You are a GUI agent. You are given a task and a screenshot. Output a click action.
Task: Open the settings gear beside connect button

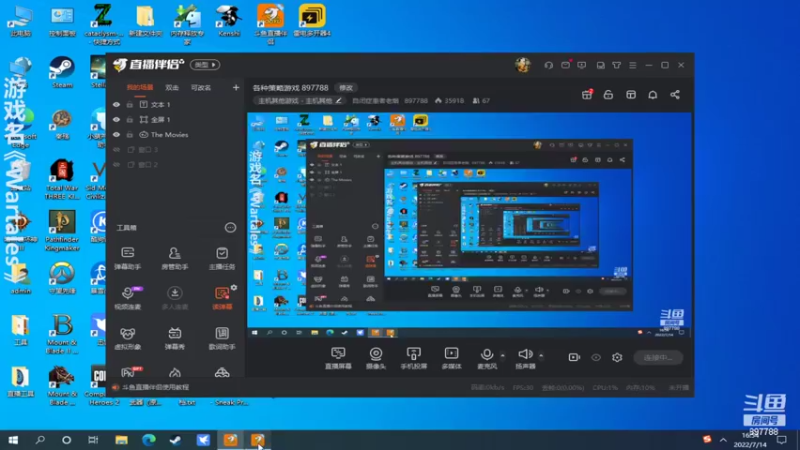coord(617,357)
